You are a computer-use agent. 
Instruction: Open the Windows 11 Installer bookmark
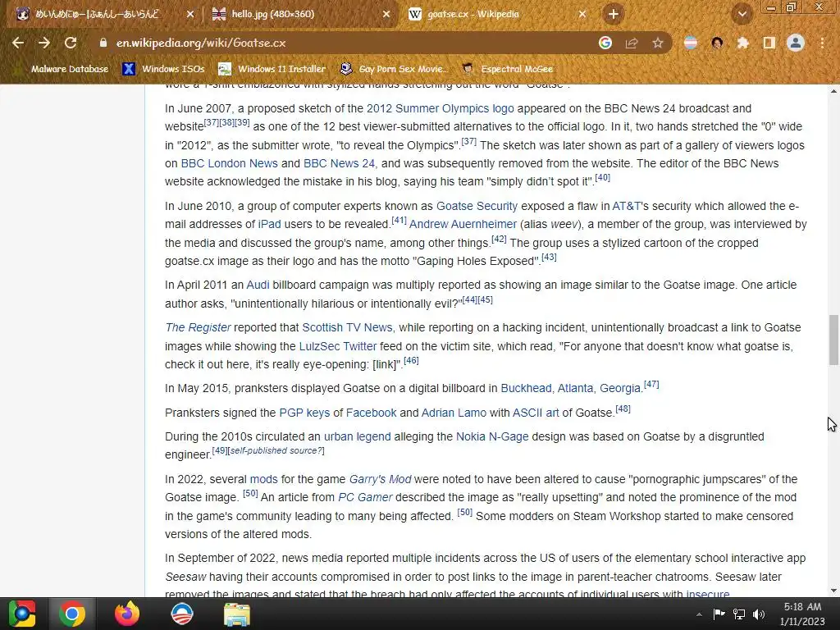click(272, 69)
